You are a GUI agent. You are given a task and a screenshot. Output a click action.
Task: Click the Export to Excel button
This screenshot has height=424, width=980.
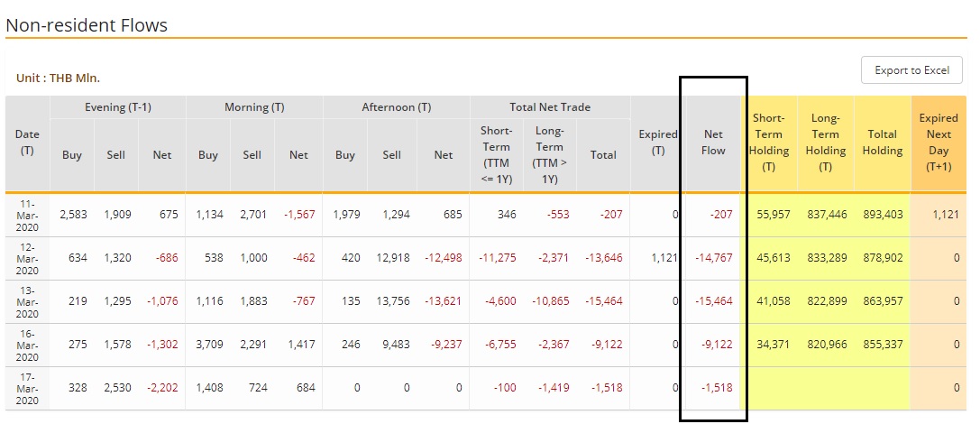[x=911, y=70]
